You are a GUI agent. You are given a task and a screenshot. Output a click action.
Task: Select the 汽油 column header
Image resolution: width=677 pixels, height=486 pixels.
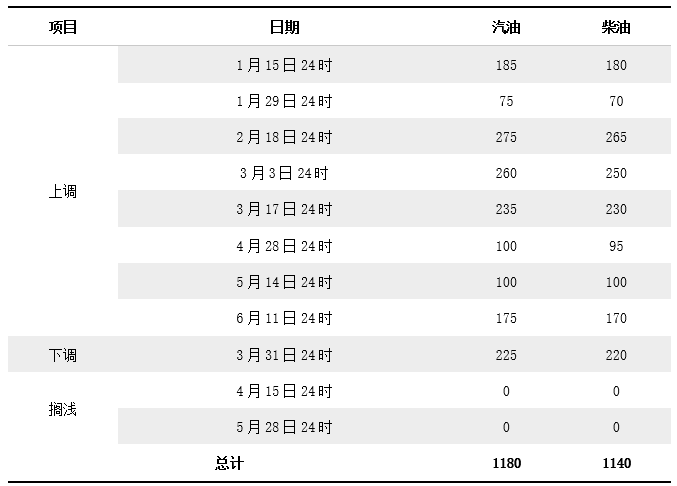coord(506,27)
